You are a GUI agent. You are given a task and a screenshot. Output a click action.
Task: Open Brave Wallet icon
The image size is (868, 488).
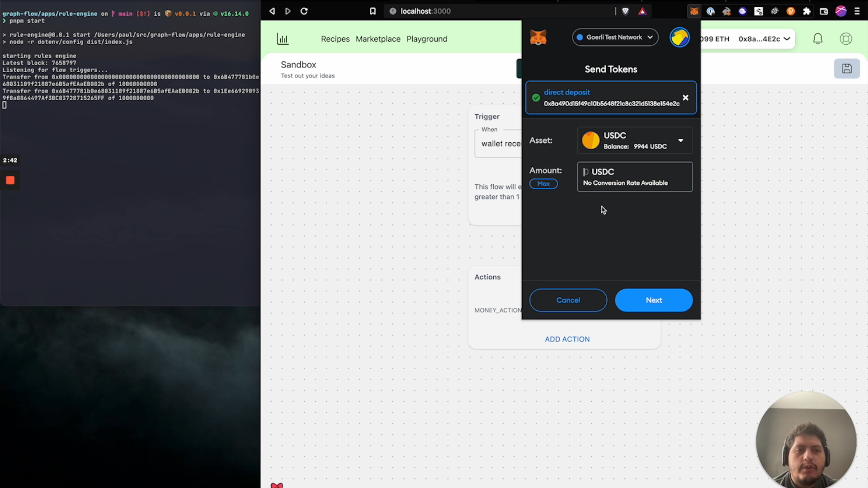click(824, 11)
